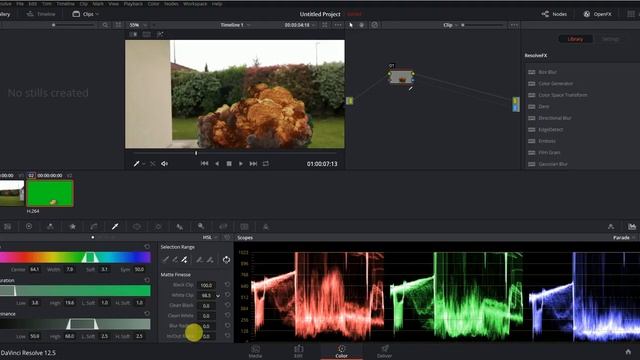Open the viewer timecode dropdown
640x360 pixels.
[300, 25]
